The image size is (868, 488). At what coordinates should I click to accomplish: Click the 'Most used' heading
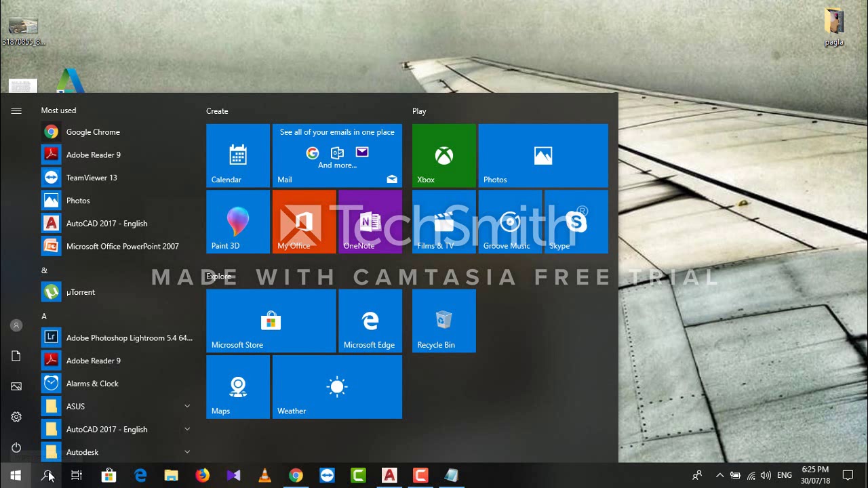(58, 110)
